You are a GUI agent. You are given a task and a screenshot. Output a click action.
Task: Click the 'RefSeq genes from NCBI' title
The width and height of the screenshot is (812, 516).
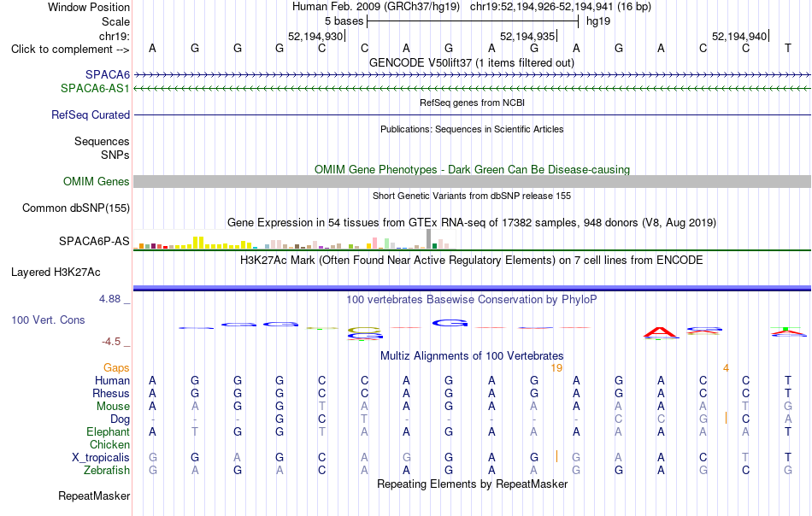point(473,103)
